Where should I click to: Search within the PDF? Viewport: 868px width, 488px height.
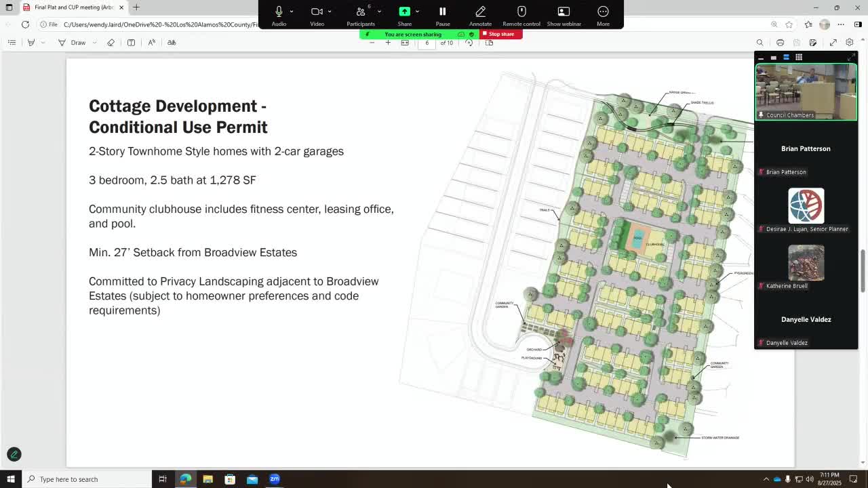759,43
